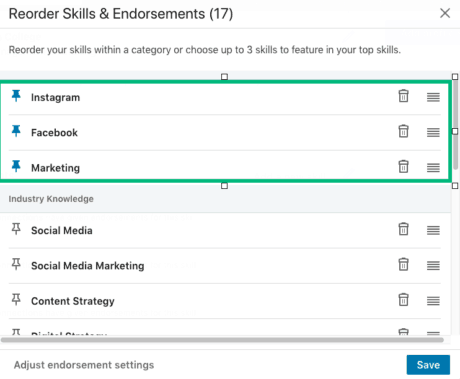Screen dimensions: 460x379
Task: Click the reorder handle for Marketing
Action: [433, 168]
